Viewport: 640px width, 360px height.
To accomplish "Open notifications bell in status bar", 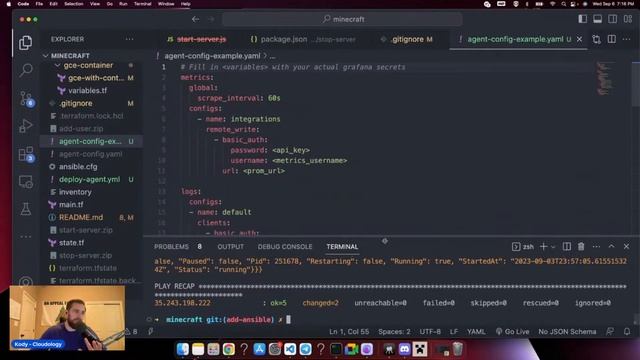I will pos(627,331).
